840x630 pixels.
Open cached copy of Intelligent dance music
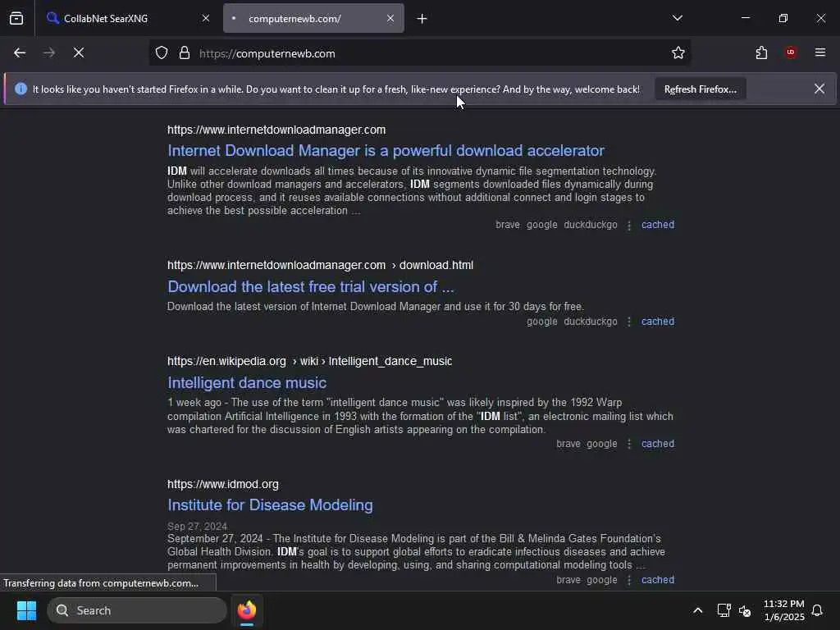[658, 444]
